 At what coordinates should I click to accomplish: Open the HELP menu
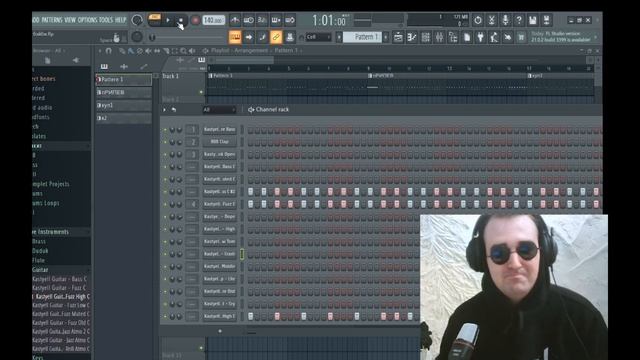[120, 20]
